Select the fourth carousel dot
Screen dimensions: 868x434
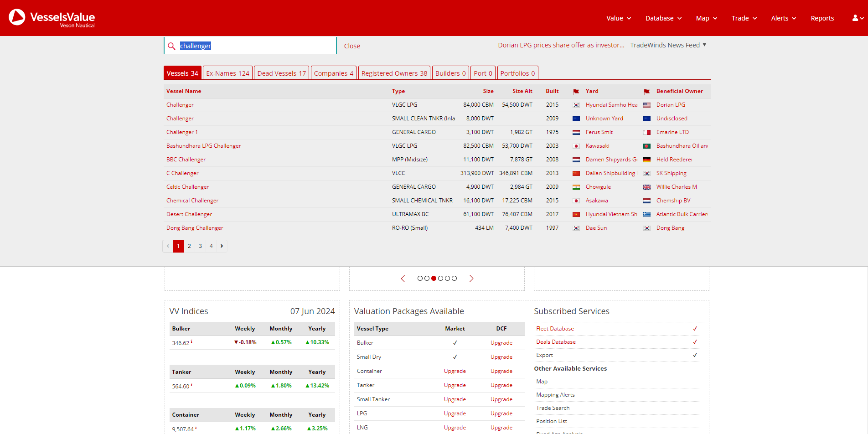pyautogui.click(x=440, y=278)
